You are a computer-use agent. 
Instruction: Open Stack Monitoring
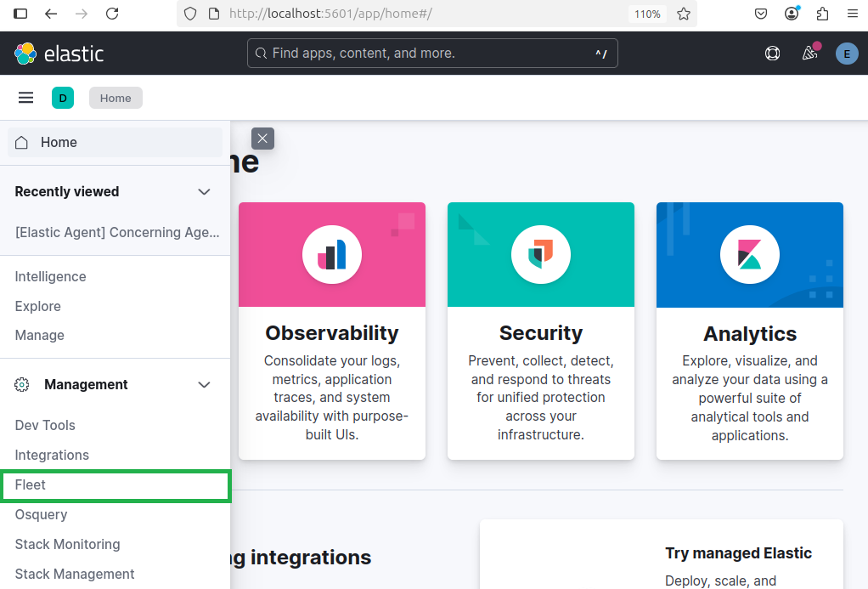(x=68, y=544)
